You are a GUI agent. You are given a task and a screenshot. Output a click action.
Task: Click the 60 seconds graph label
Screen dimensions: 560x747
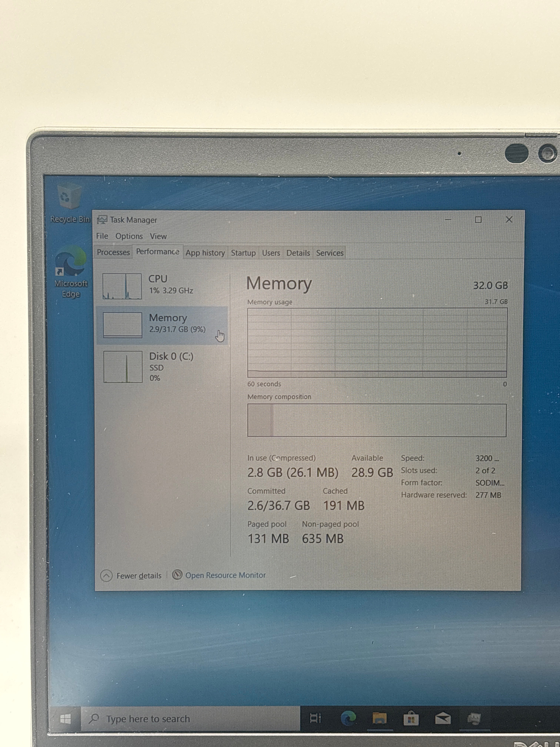264,384
